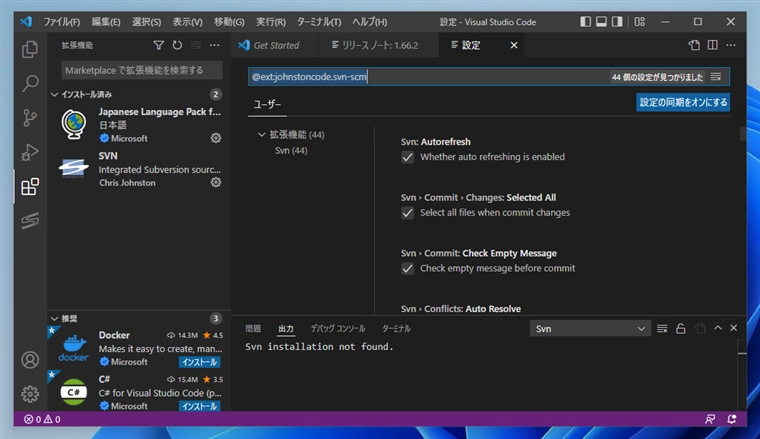Close the 設定 tab
This screenshot has width=760, height=439.
[514, 45]
